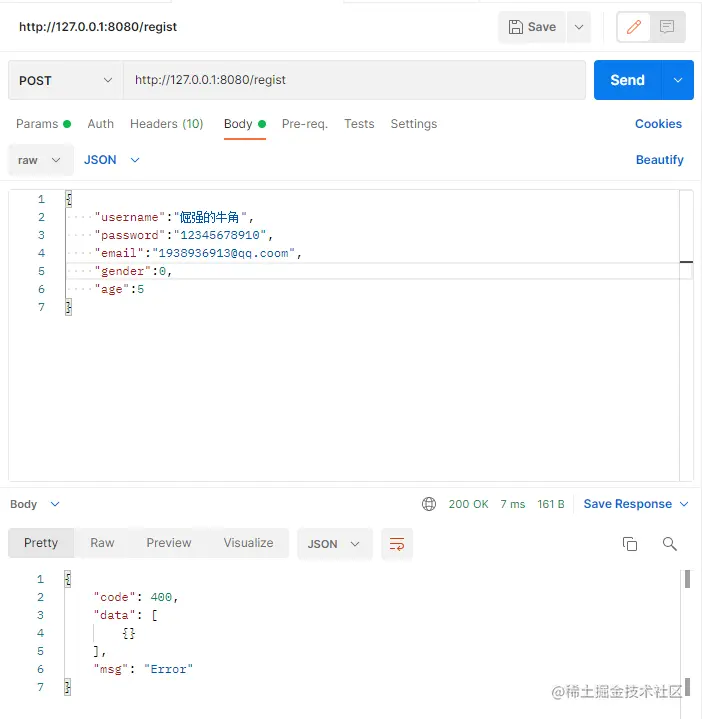
Task: Expand the Send button dropdown arrow
Action: click(x=678, y=80)
